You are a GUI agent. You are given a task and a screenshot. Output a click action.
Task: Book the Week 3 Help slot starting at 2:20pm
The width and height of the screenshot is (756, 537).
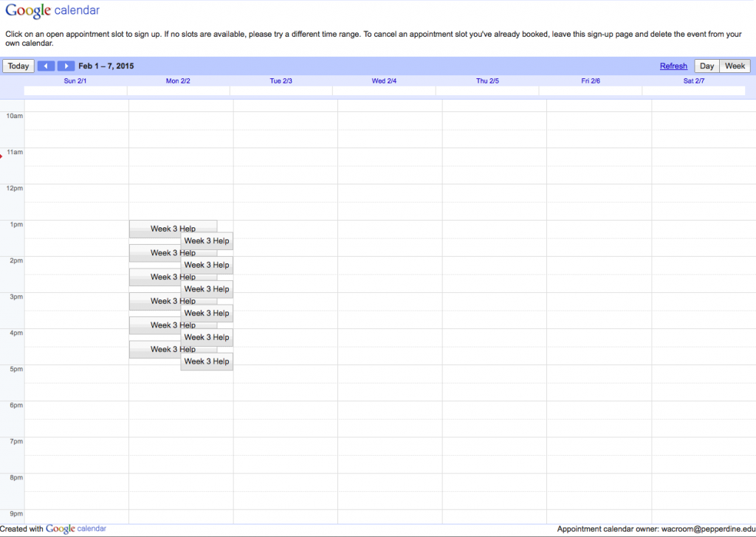tap(173, 277)
